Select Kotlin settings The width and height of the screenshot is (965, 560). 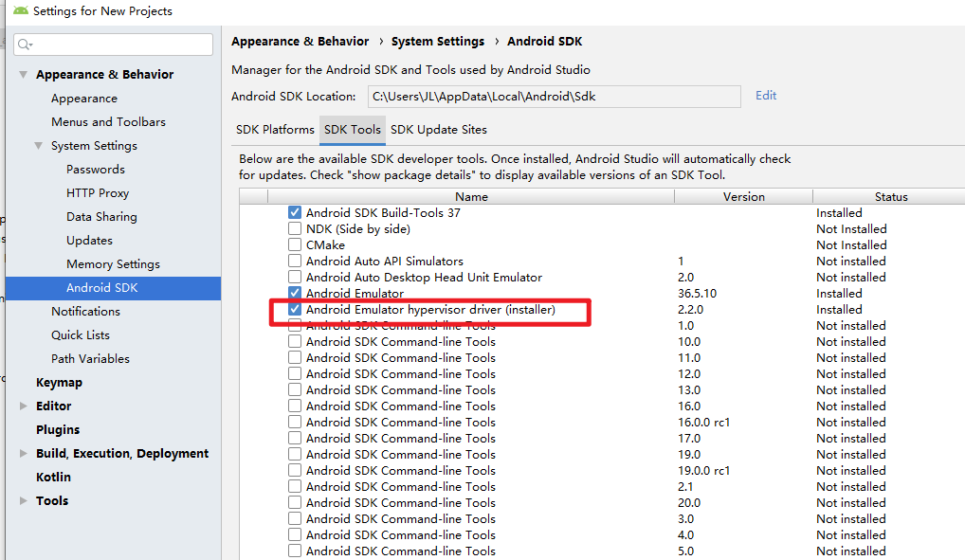tap(53, 478)
